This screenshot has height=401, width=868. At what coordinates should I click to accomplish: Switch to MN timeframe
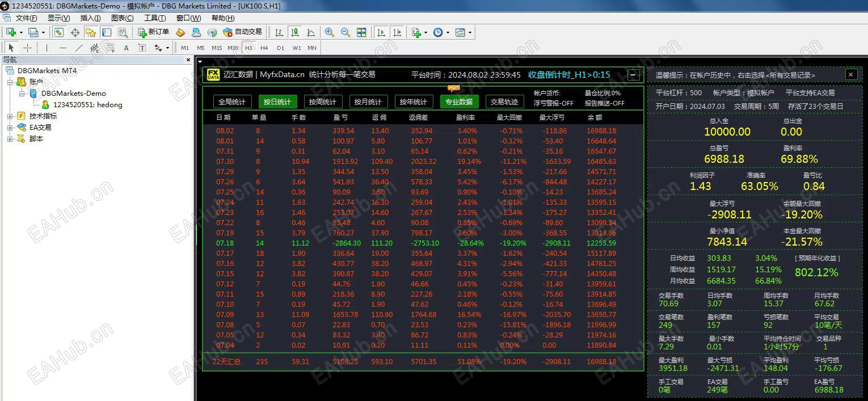pos(312,48)
